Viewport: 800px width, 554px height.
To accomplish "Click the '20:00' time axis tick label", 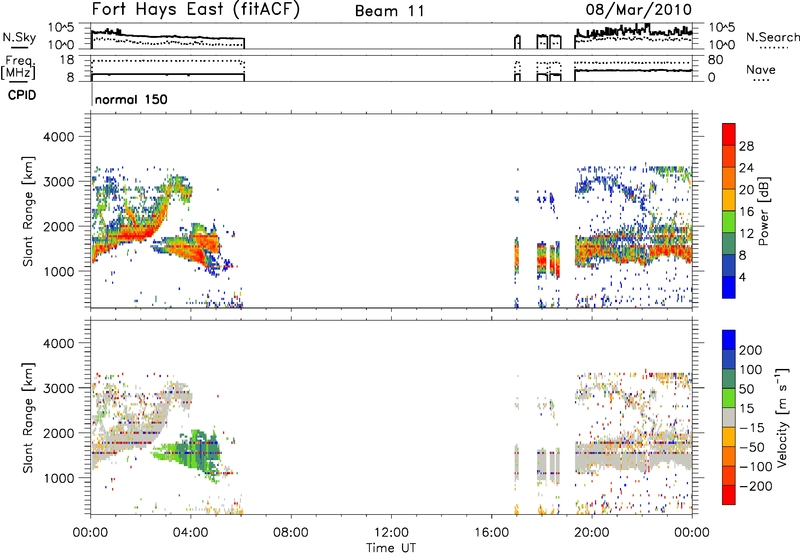I will coord(592,533).
